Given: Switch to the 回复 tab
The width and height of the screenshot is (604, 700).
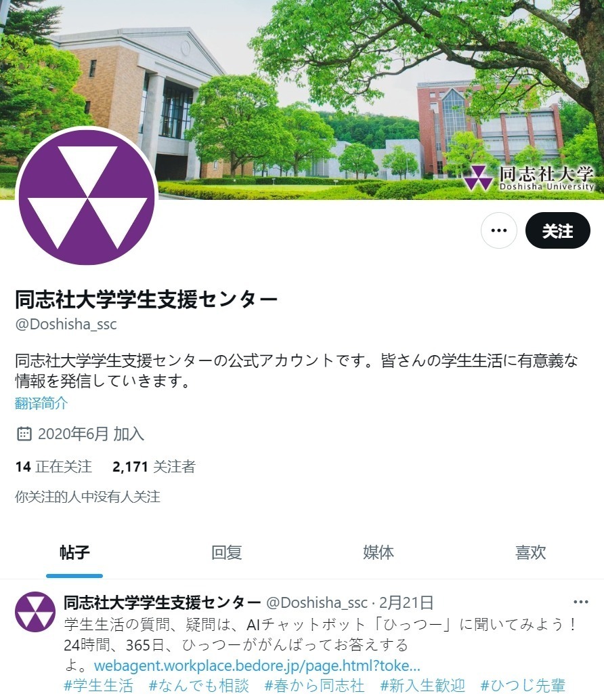Looking at the screenshot, I should tap(227, 553).
